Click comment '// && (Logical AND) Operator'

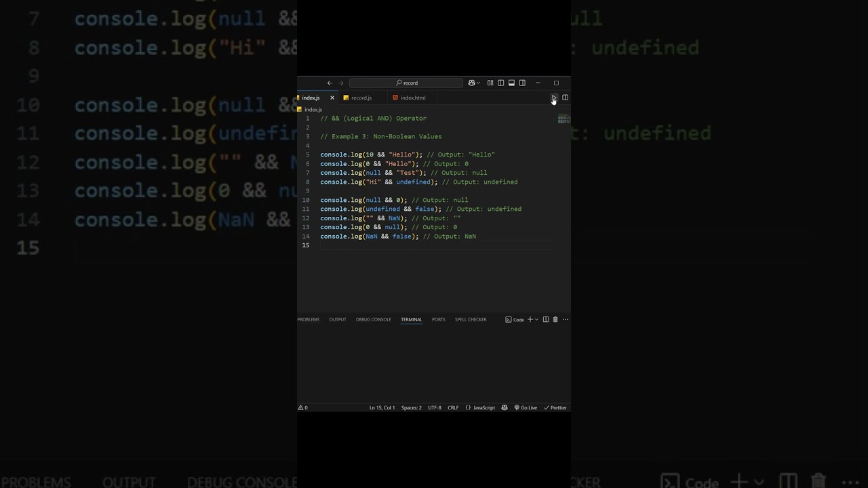coord(374,118)
